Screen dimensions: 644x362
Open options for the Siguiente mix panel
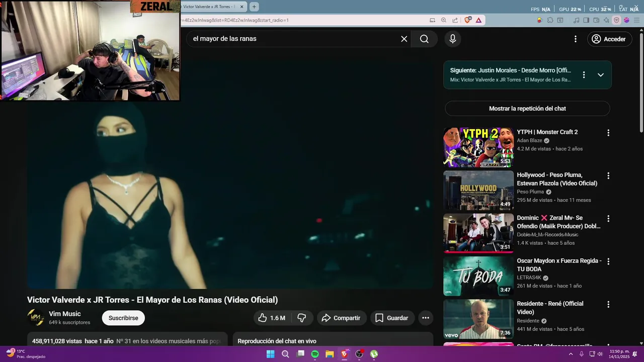584,74
